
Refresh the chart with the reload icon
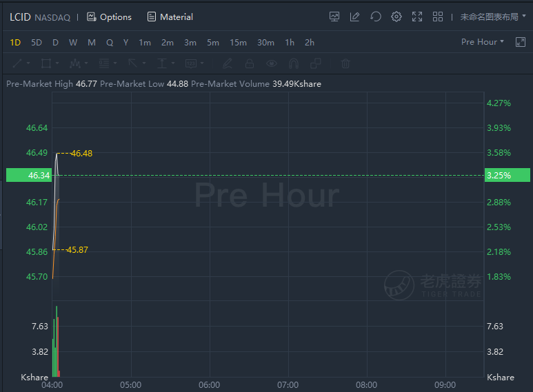(x=376, y=17)
